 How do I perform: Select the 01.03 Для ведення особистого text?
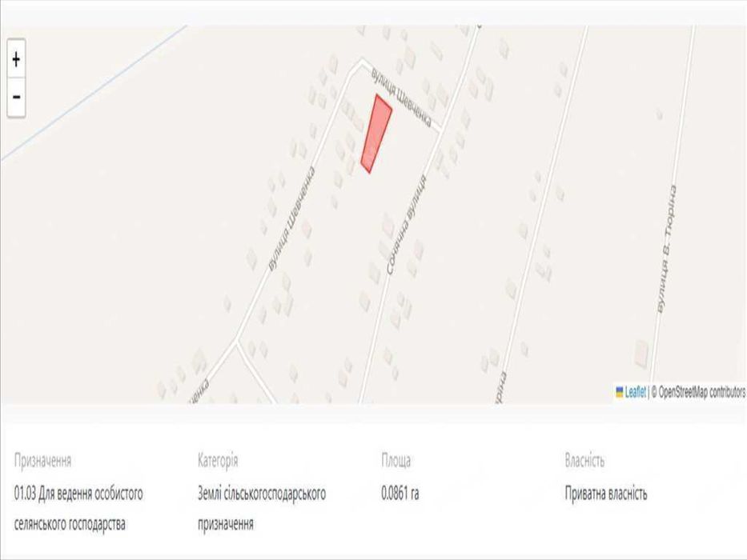pos(78,494)
